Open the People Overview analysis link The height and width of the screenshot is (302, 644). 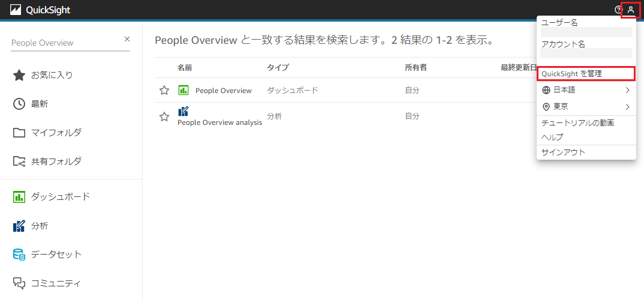(x=219, y=122)
